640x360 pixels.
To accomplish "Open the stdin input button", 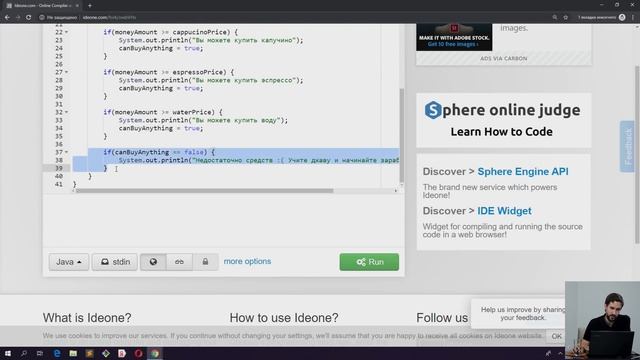I will point(115,262).
